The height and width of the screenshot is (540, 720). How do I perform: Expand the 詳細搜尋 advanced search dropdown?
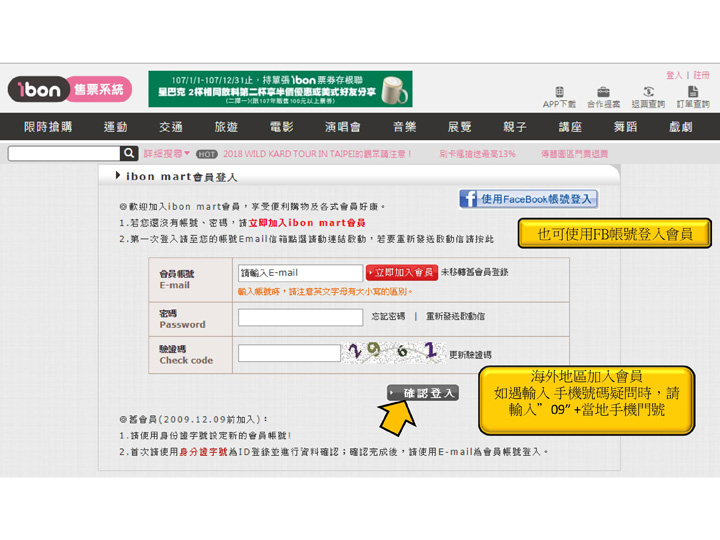click(x=166, y=154)
